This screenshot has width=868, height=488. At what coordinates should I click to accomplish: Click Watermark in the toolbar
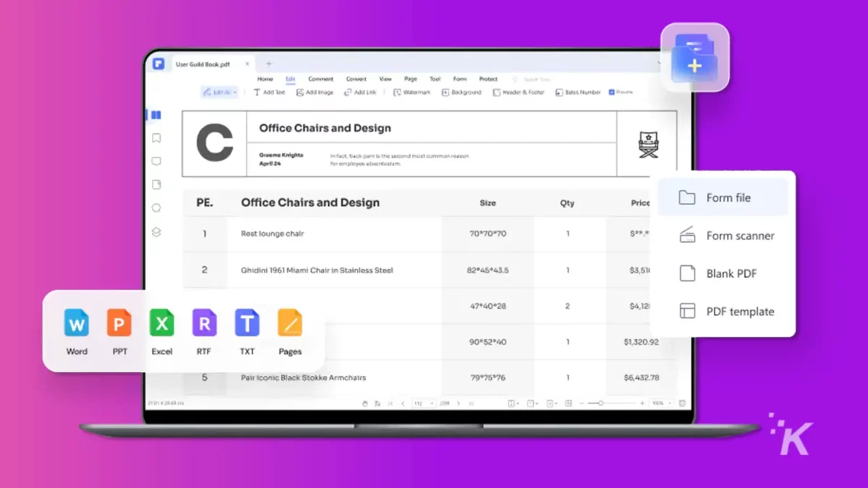[x=412, y=93]
